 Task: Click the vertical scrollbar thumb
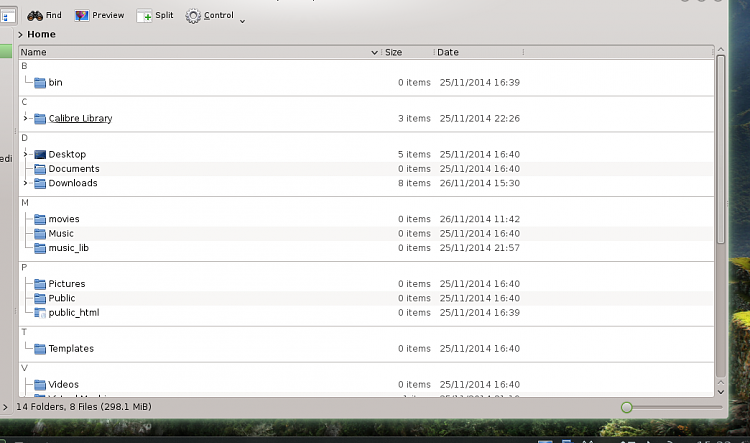coord(721,149)
